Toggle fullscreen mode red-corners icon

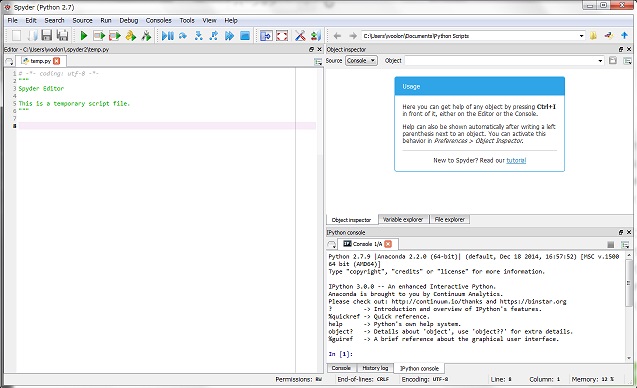[282, 36]
